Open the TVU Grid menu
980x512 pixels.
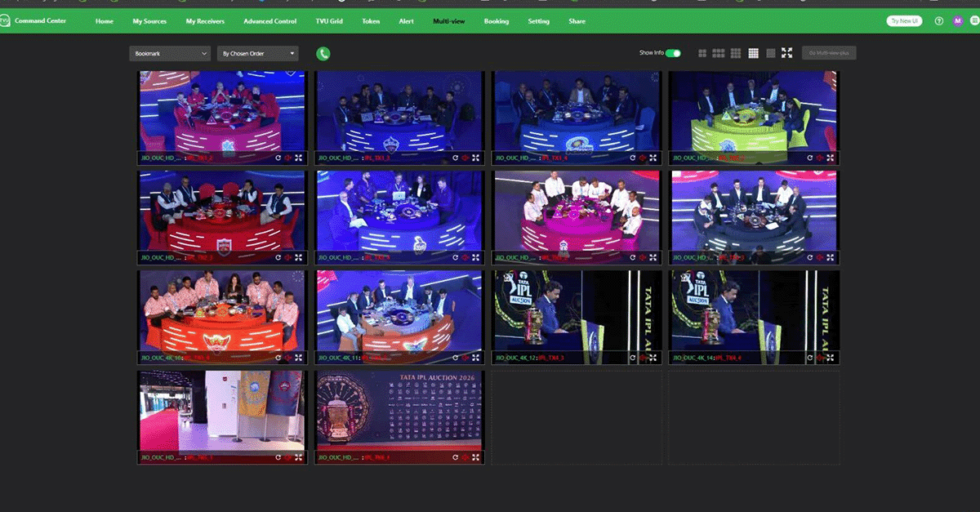point(331,21)
